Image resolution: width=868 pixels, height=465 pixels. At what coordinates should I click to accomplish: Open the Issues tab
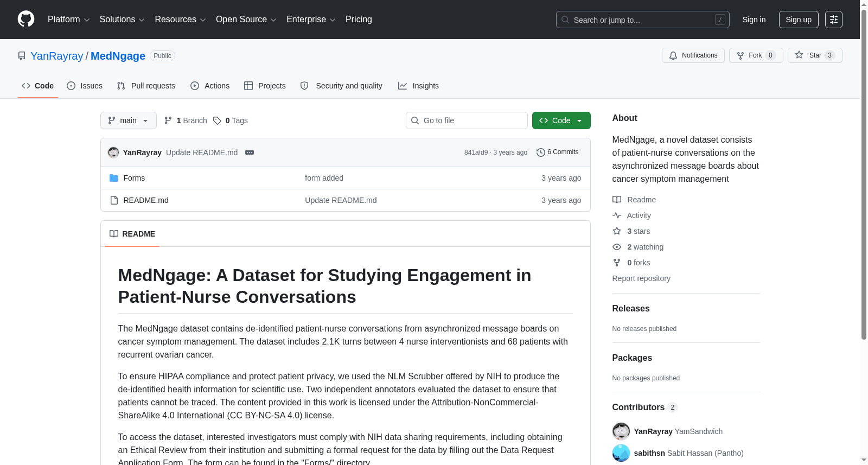85,86
